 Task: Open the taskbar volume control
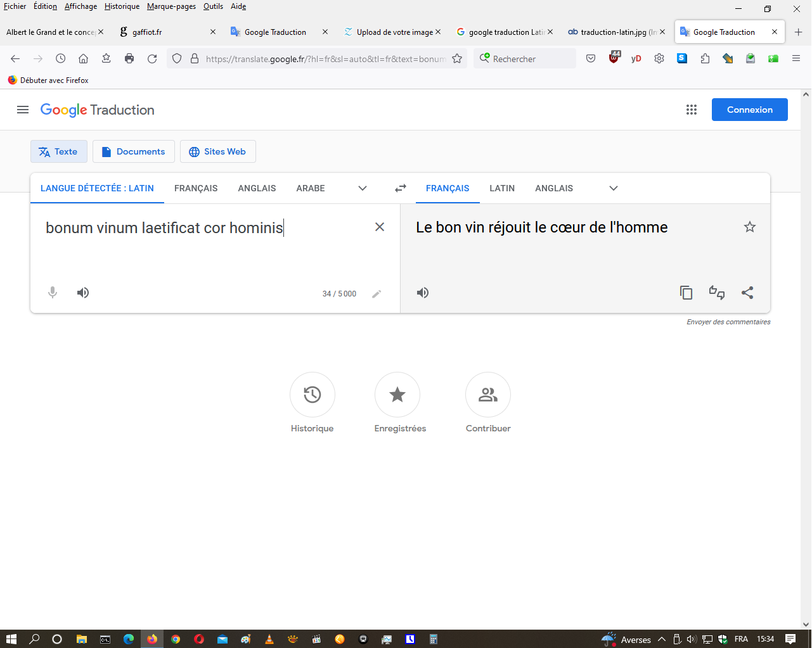[x=692, y=639]
